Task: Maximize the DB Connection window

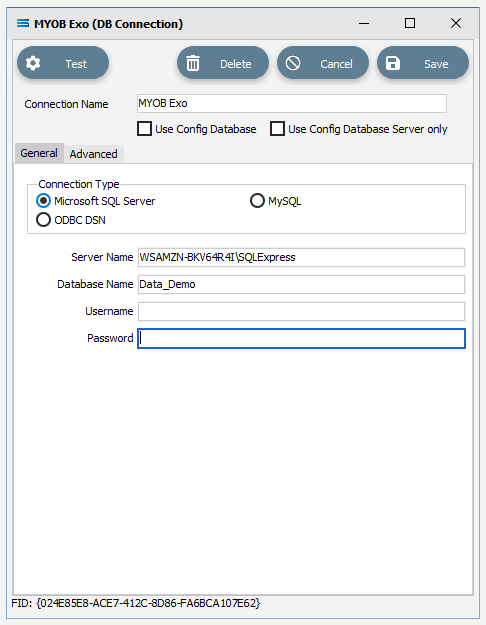Action: point(410,23)
